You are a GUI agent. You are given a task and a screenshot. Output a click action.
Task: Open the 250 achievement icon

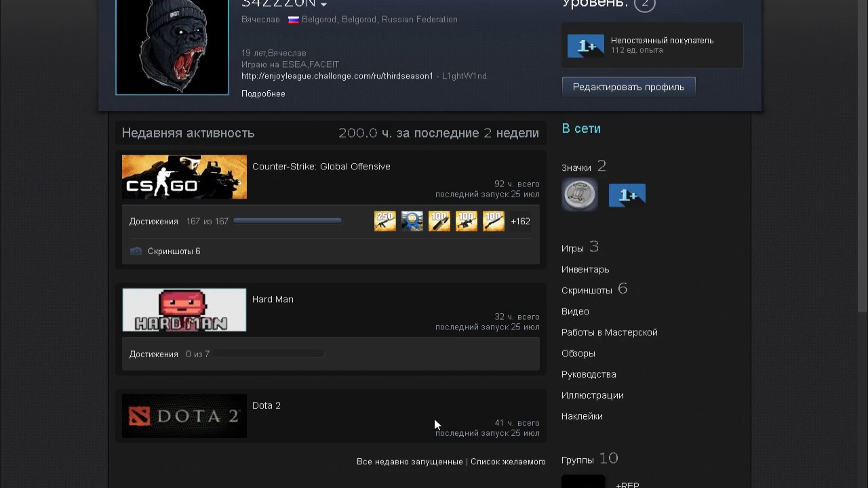pyautogui.click(x=385, y=221)
